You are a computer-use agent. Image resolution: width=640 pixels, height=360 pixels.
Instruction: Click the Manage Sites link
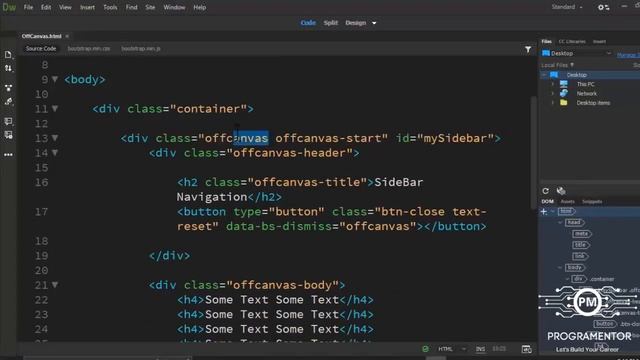point(628,55)
